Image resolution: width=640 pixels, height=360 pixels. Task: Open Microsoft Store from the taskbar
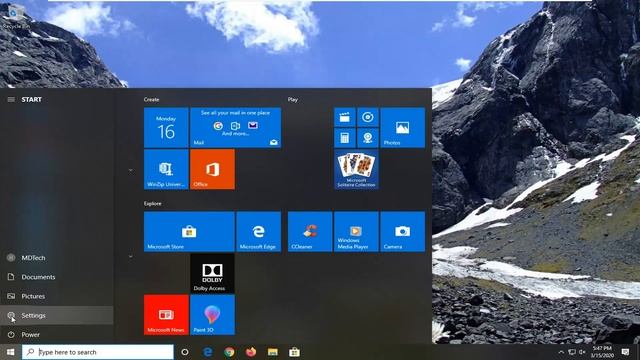(x=294, y=352)
